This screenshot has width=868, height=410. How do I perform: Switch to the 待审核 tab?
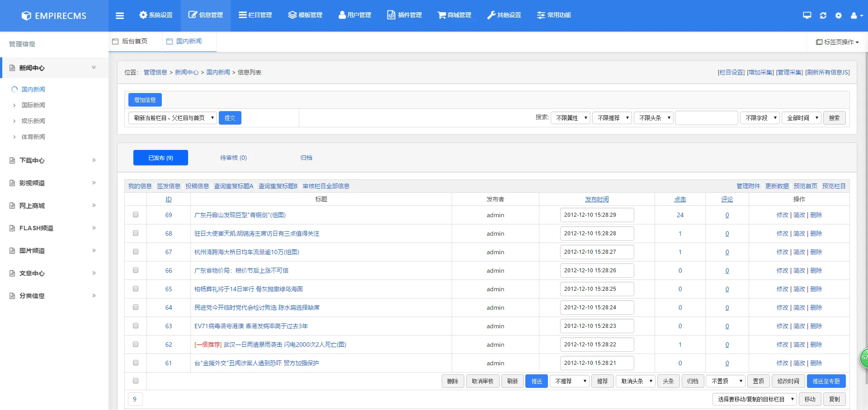[233, 158]
